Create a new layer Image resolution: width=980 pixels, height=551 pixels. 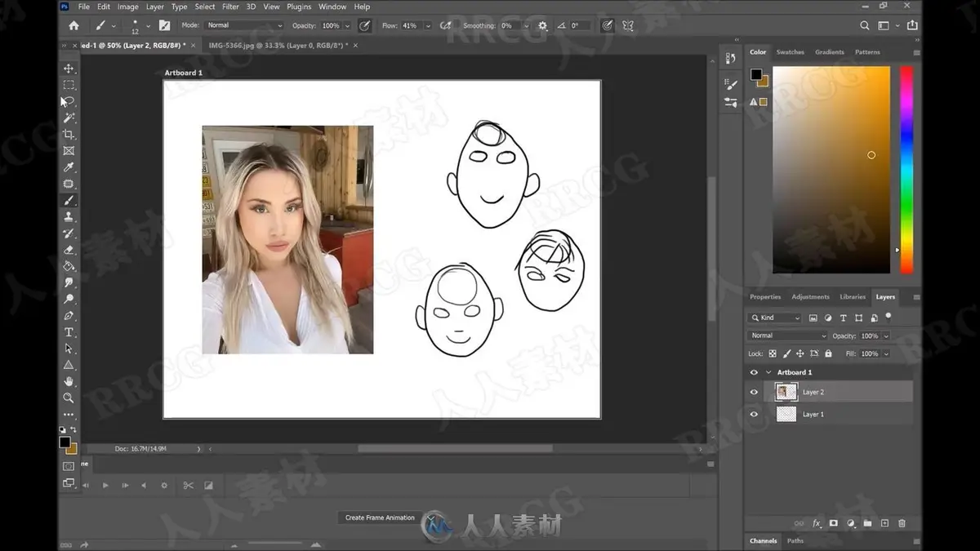click(884, 523)
